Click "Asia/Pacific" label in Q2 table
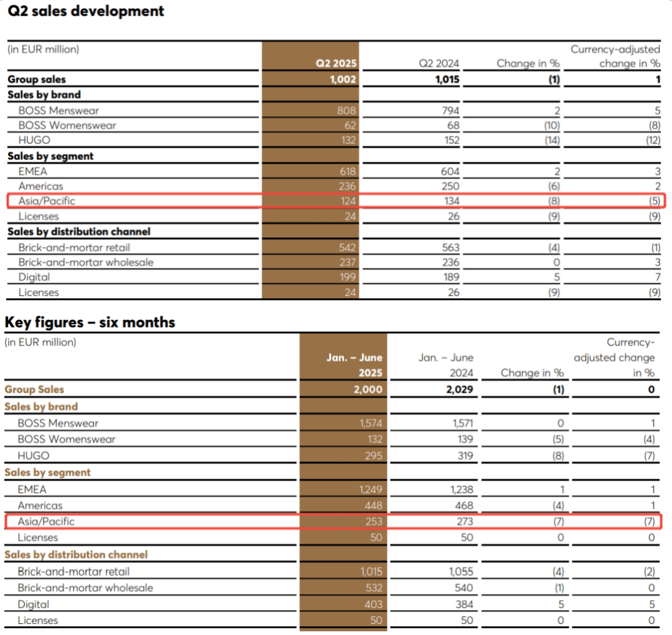Screen dimensions: 672x635 47,200
